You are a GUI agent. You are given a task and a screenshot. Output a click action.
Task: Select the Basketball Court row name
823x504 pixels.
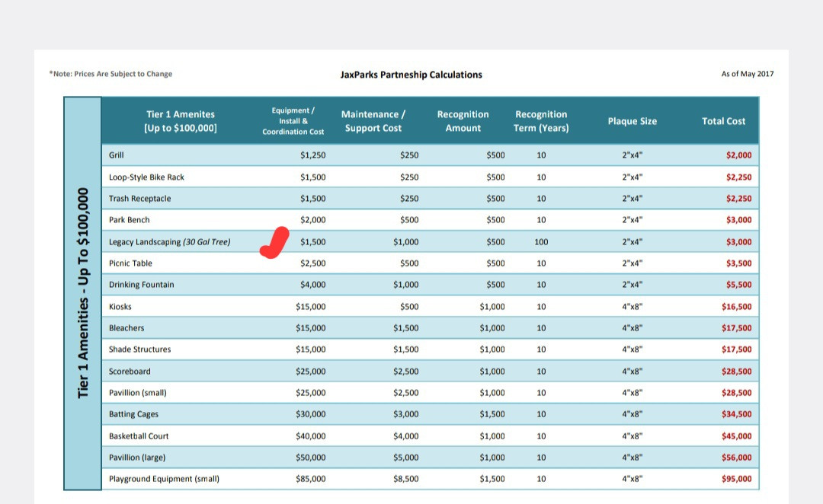point(139,436)
